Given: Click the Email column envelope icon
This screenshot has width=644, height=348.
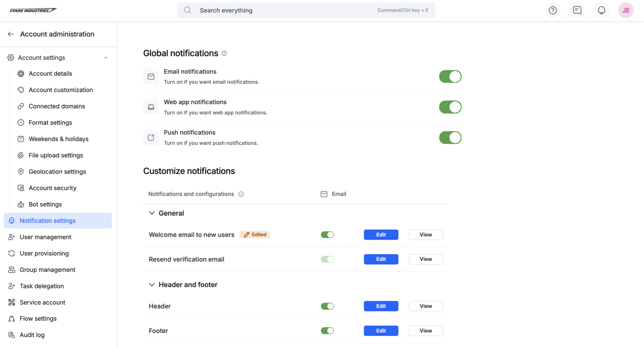Looking at the screenshot, I should click(x=324, y=194).
